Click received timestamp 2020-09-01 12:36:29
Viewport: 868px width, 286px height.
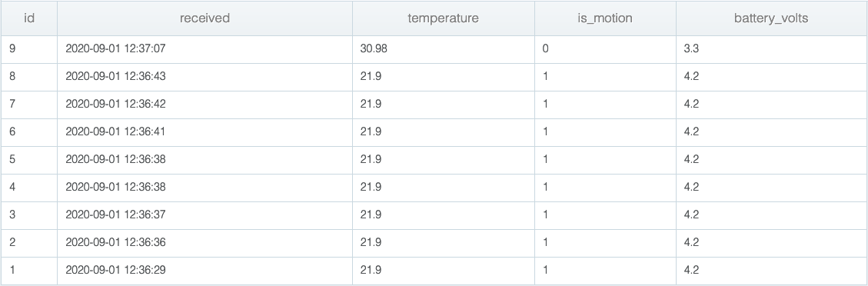click(115, 271)
